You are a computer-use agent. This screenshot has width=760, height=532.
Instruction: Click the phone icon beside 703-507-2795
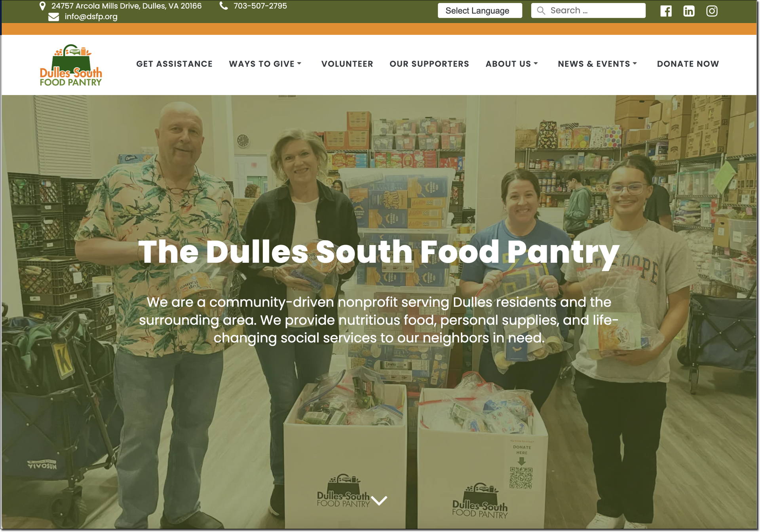coord(224,6)
